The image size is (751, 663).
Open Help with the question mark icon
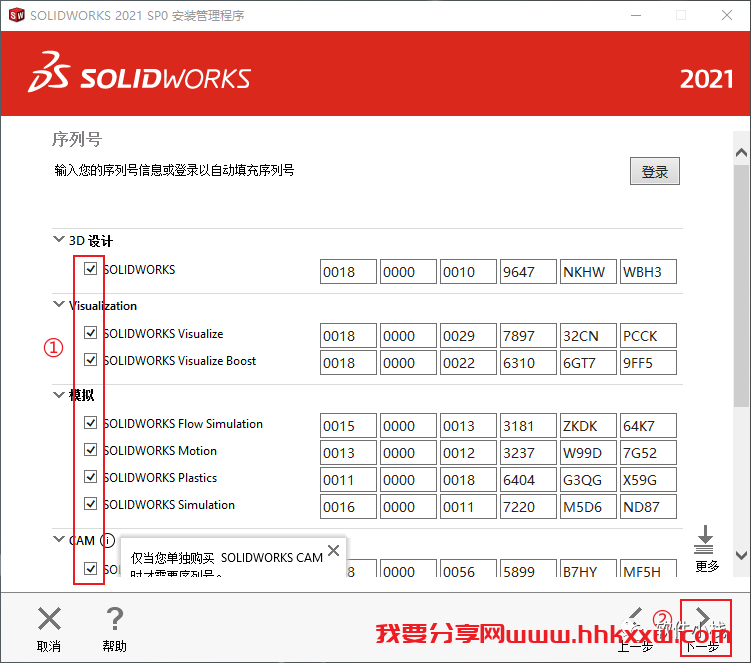114,618
